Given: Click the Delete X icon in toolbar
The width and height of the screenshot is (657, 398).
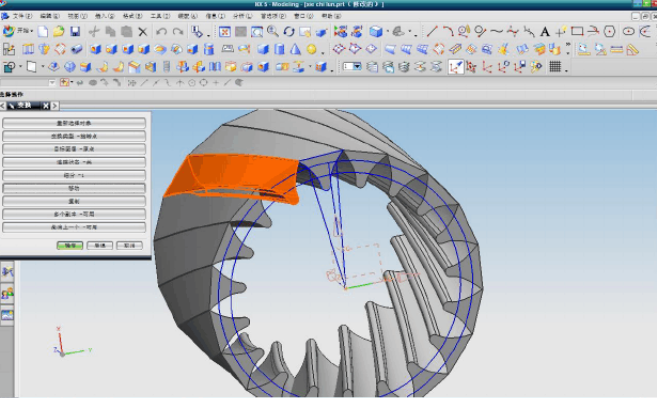Looking at the screenshot, I should [x=143, y=32].
